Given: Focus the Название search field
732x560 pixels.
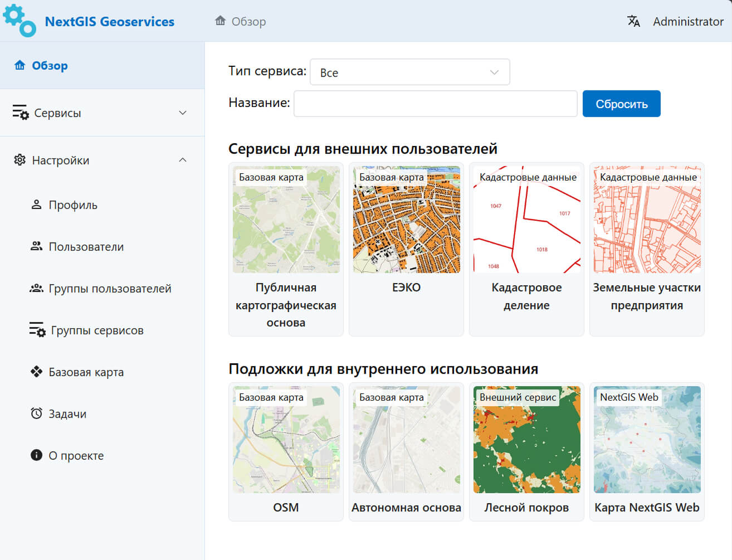Looking at the screenshot, I should [x=435, y=104].
